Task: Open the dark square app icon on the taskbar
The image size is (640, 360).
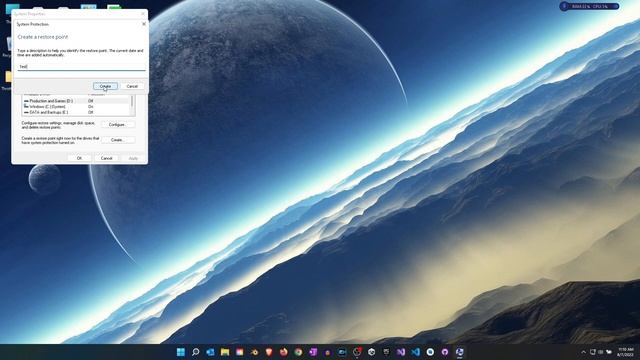Action: pos(386,352)
